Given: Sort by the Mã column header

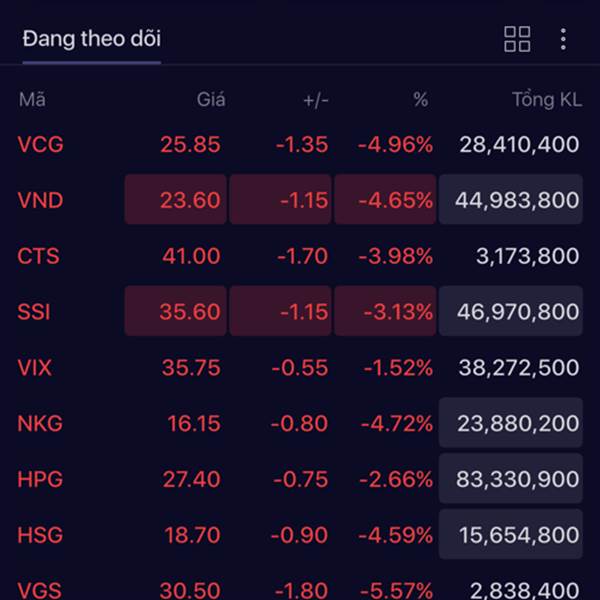Looking at the screenshot, I should tap(32, 100).
